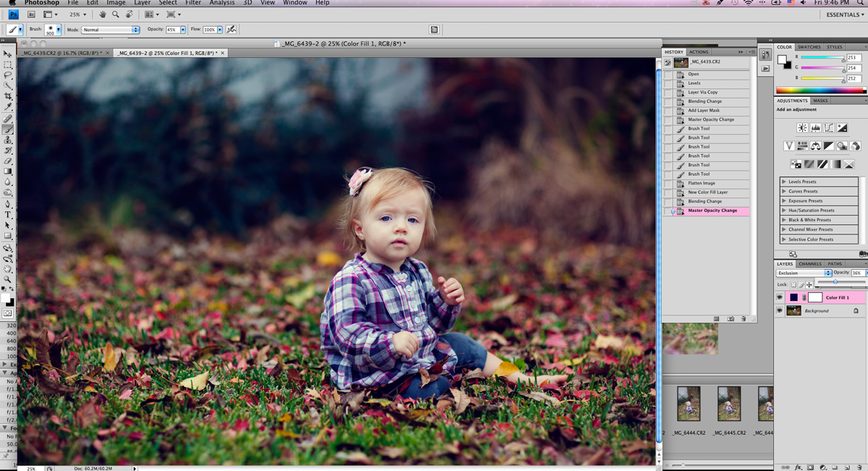
Task: Select the Type tool
Action: pos(8,214)
